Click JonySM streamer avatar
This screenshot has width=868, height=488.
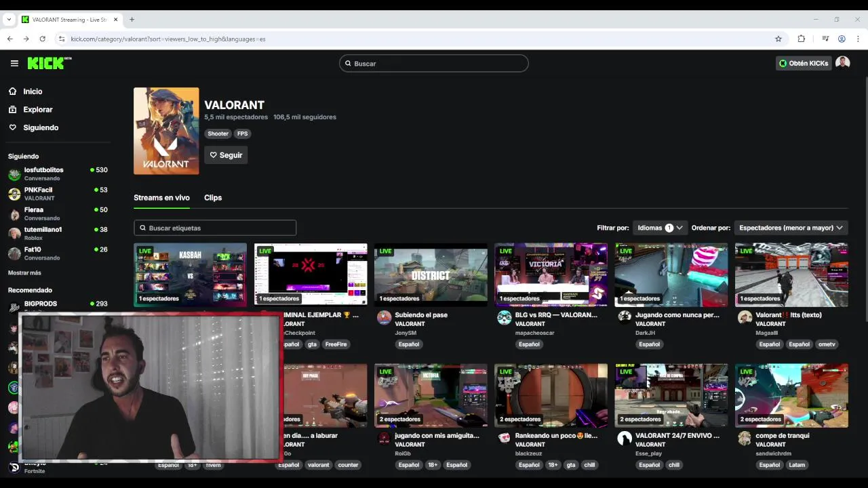pos(384,318)
